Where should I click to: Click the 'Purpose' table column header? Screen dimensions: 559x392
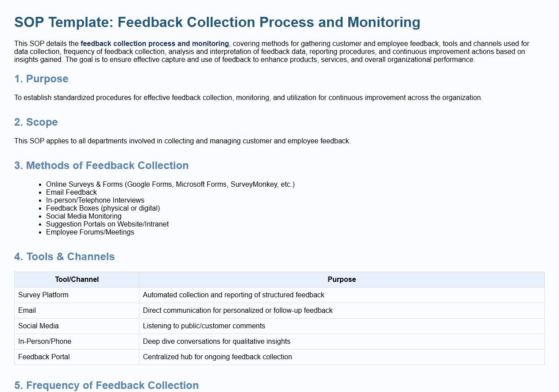coord(341,280)
